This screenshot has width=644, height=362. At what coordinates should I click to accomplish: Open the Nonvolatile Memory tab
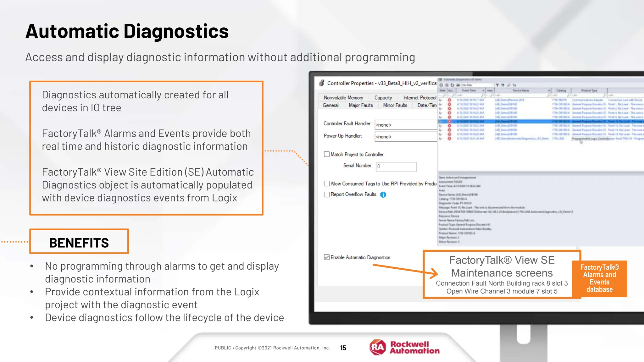[x=343, y=98]
